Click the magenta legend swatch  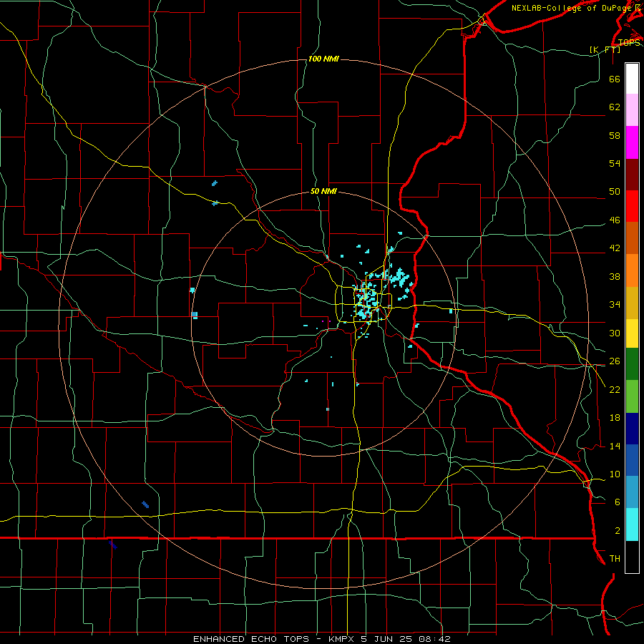[x=632, y=142]
